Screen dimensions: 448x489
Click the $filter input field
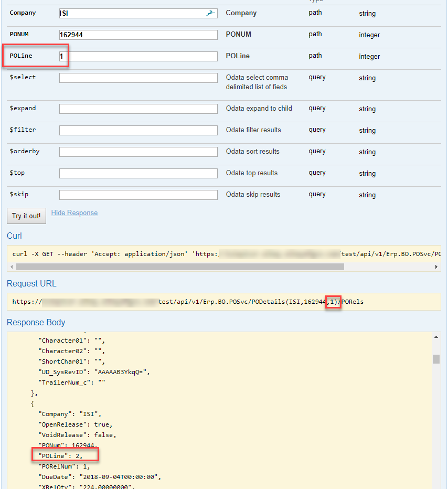tap(138, 130)
